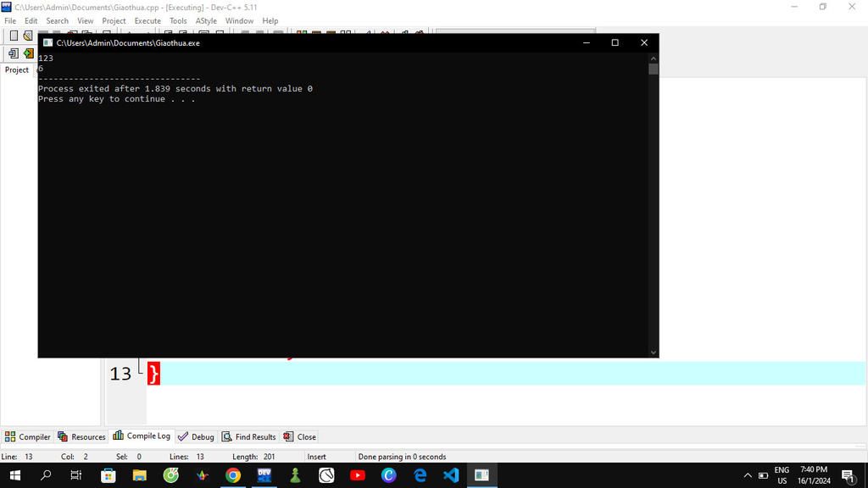Click the console vertical scrollbar thumb

(x=654, y=69)
